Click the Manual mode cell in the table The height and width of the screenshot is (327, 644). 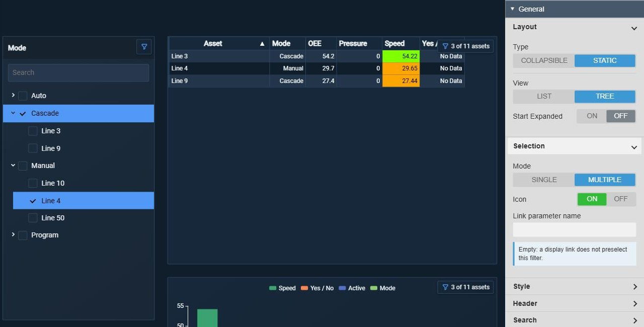click(x=287, y=68)
